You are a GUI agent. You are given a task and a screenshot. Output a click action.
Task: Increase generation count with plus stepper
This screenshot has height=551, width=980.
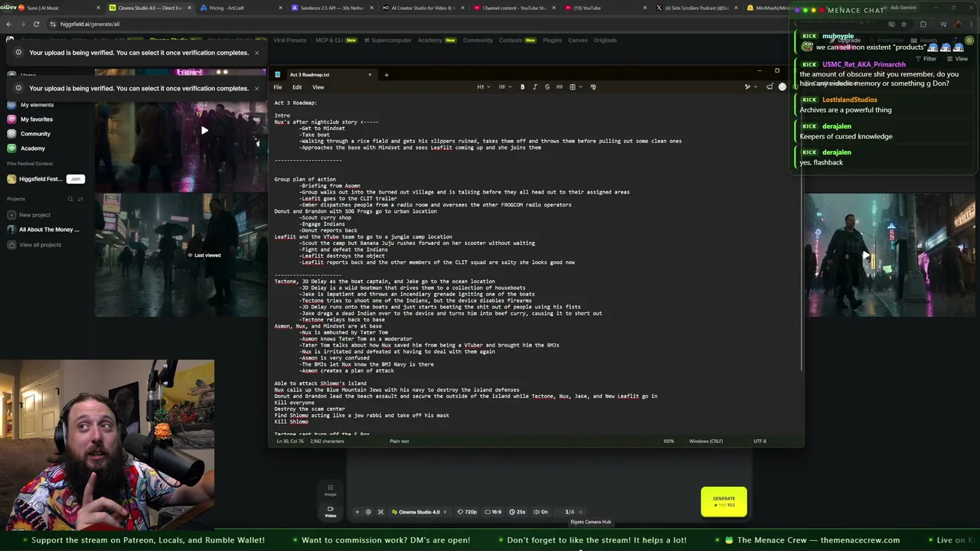[x=580, y=512]
